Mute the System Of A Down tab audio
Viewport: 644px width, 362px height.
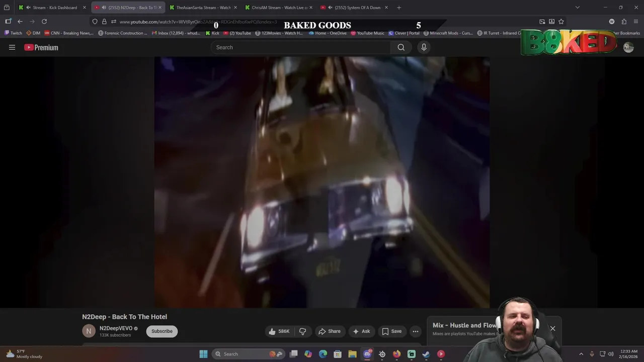coord(330,8)
